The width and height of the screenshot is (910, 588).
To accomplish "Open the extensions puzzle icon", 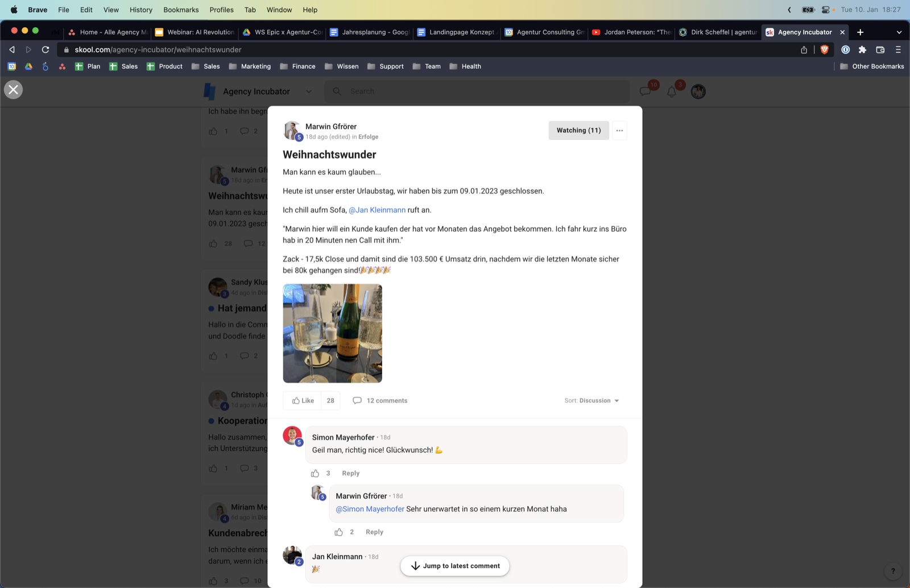I will tap(862, 49).
